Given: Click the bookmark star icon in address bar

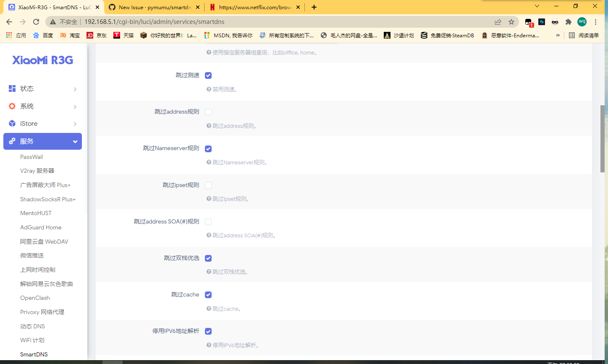Looking at the screenshot, I should pyautogui.click(x=511, y=21).
